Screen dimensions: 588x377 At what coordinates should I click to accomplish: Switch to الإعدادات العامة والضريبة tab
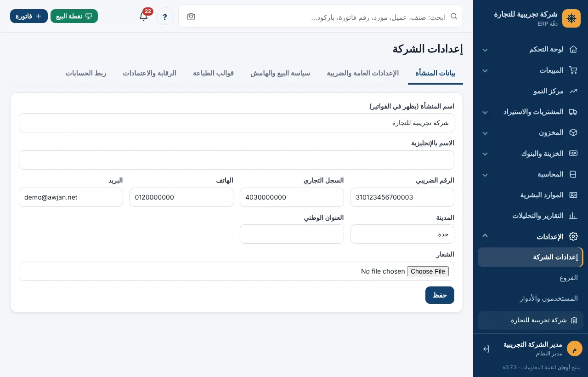[x=363, y=73]
